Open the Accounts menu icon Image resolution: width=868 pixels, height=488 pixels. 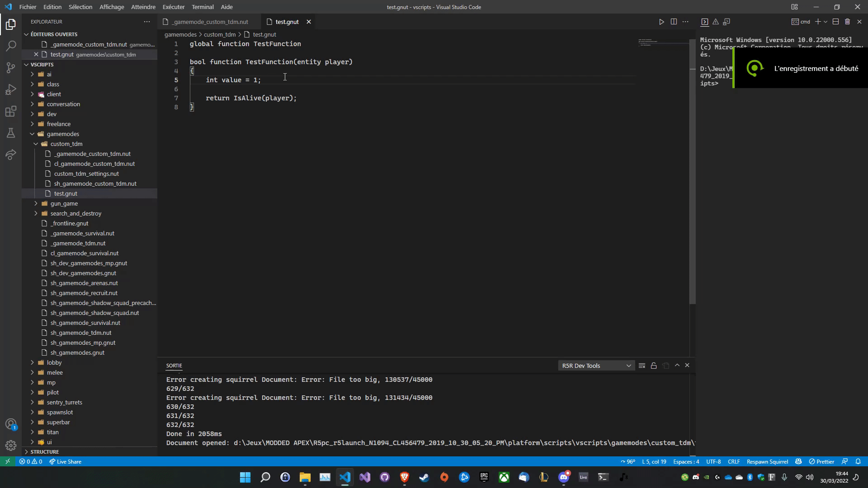(11, 424)
